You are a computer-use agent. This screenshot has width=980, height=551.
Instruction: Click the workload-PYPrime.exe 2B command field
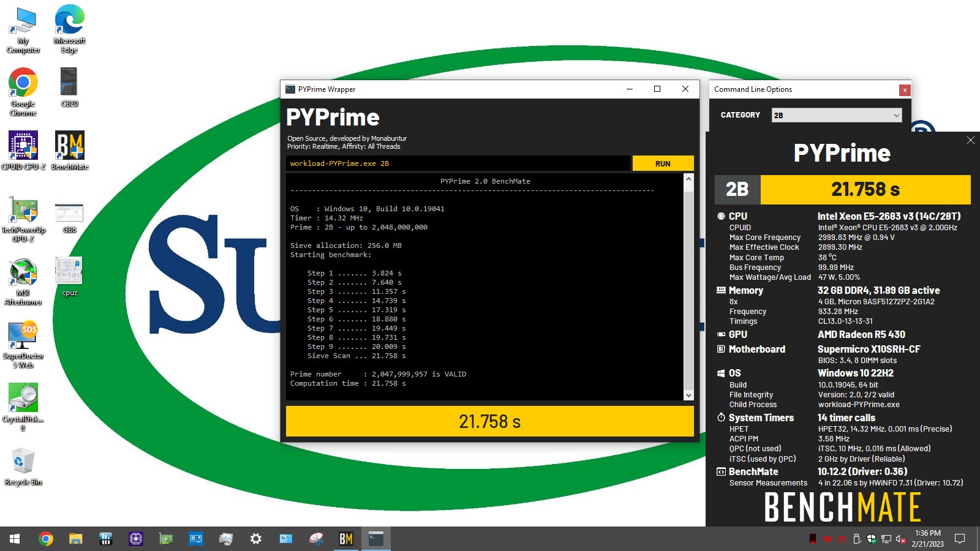click(458, 163)
